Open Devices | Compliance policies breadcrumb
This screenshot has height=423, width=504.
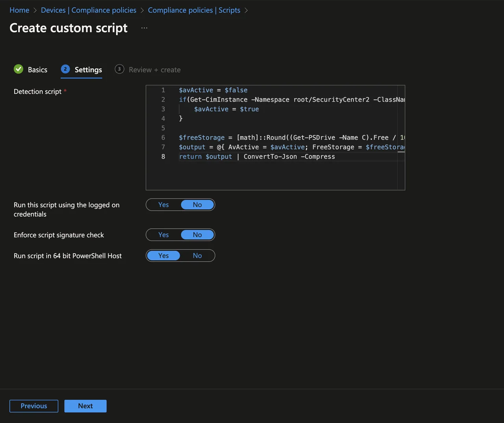pyautogui.click(x=89, y=10)
